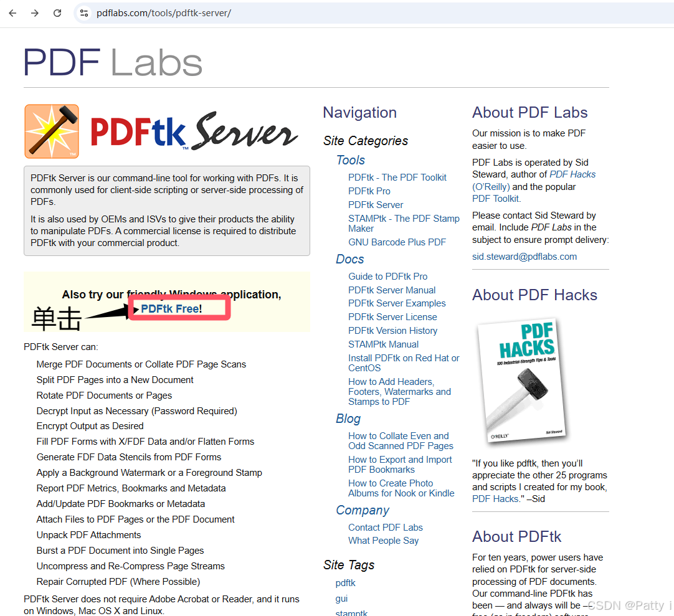The height and width of the screenshot is (616, 674).
Task: Open Company category heading
Action: click(363, 510)
